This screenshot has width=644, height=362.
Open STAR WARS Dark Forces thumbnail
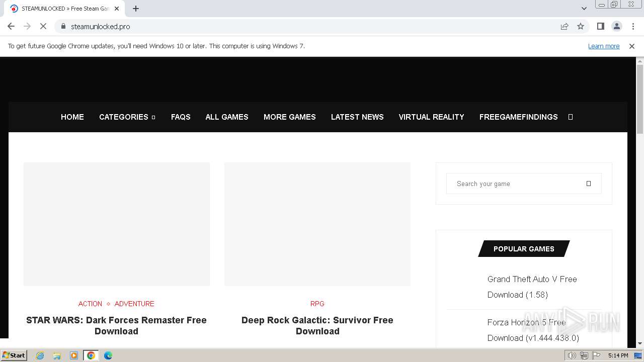pyautogui.click(x=117, y=224)
